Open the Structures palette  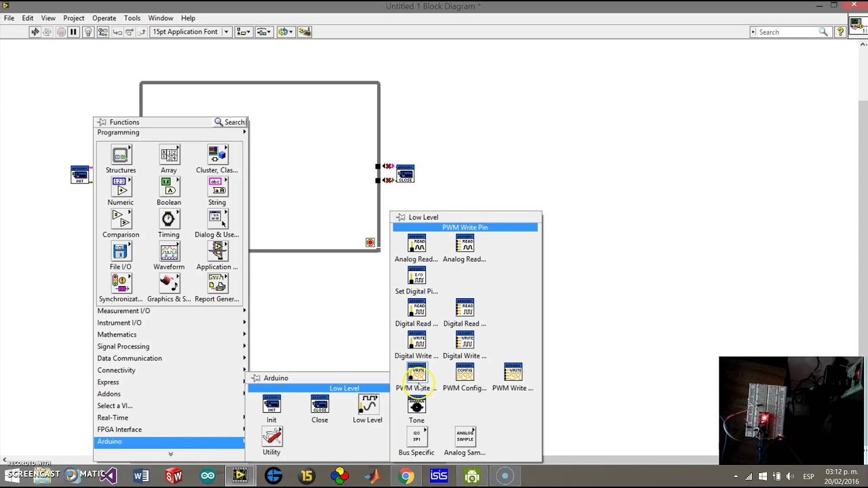pos(121,155)
